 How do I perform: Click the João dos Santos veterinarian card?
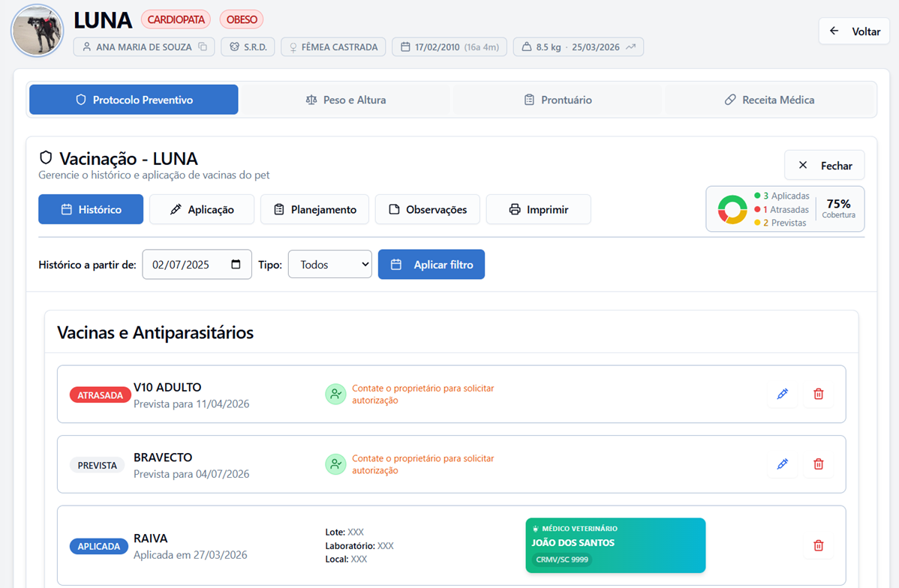(x=616, y=545)
